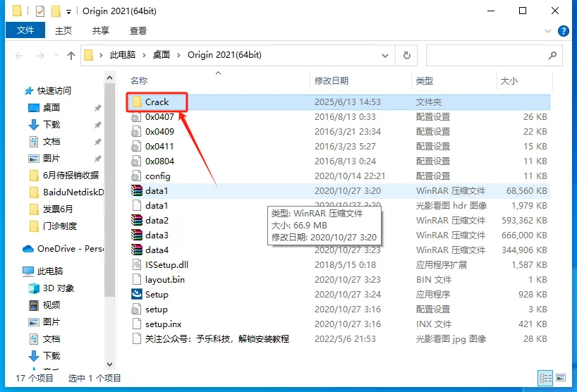
Task: Click the properties quick access toolbar icon
Action: (40, 11)
